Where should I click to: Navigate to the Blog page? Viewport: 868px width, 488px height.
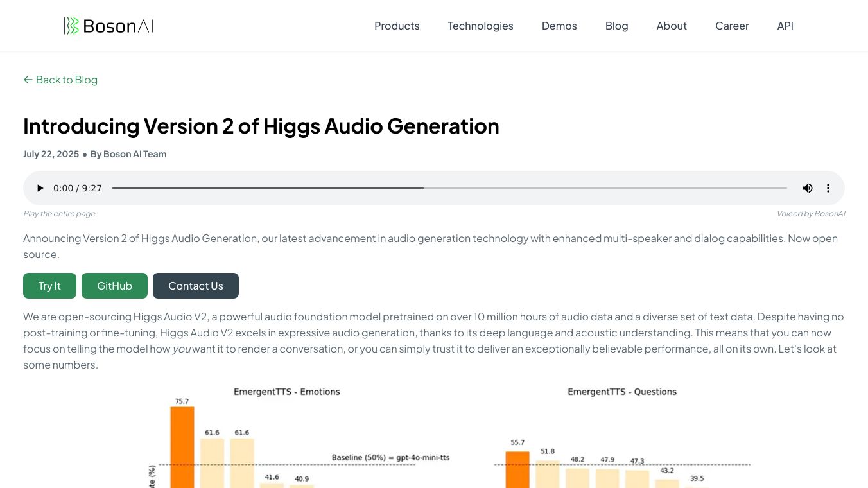click(x=616, y=26)
